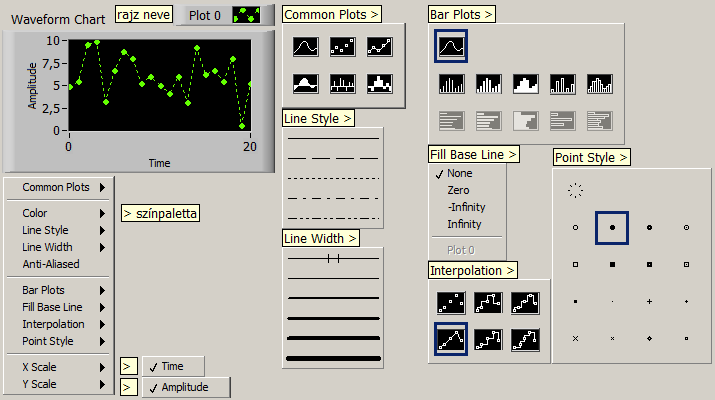Pick the bottom-right step interpolation icon

pos(525,340)
